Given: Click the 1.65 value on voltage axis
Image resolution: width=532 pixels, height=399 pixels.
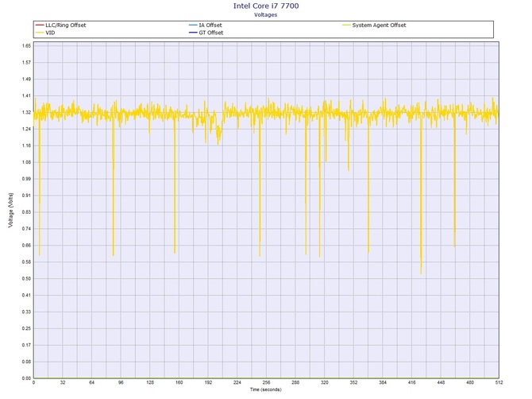Looking at the screenshot, I should click(x=26, y=46).
